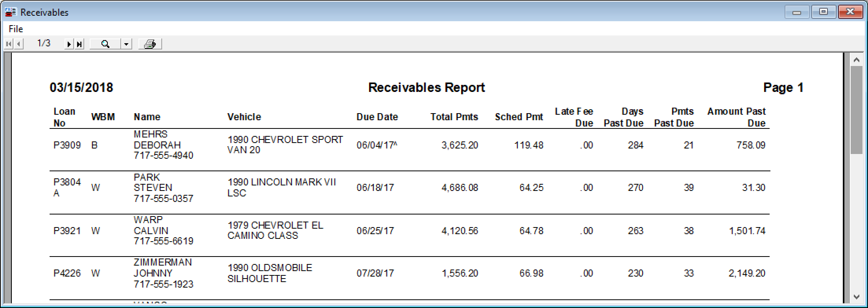Click scheduled payment 119.48
This screenshot has width=868, height=308.
pyautogui.click(x=528, y=145)
